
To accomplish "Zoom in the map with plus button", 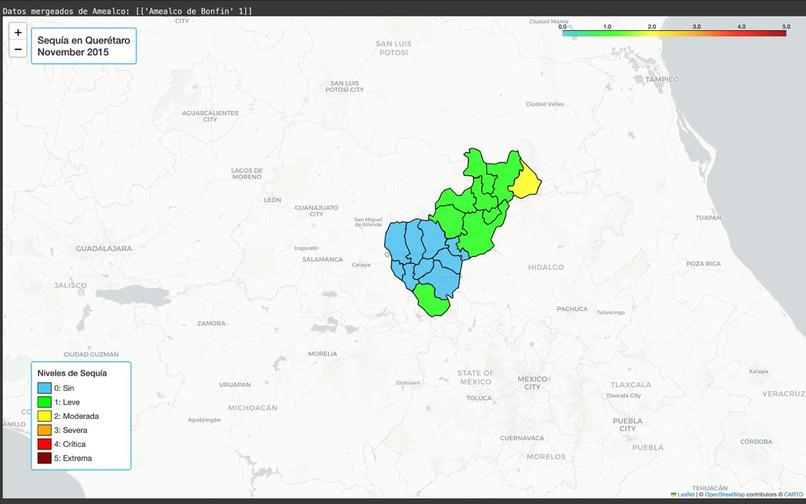I will point(18,32).
